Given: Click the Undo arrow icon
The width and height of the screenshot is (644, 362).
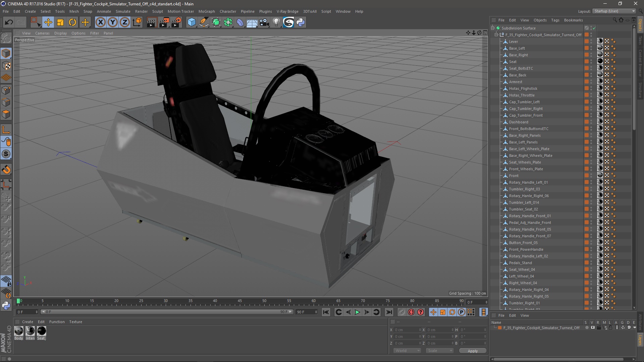Looking at the screenshot, I should tap(9, 22).
